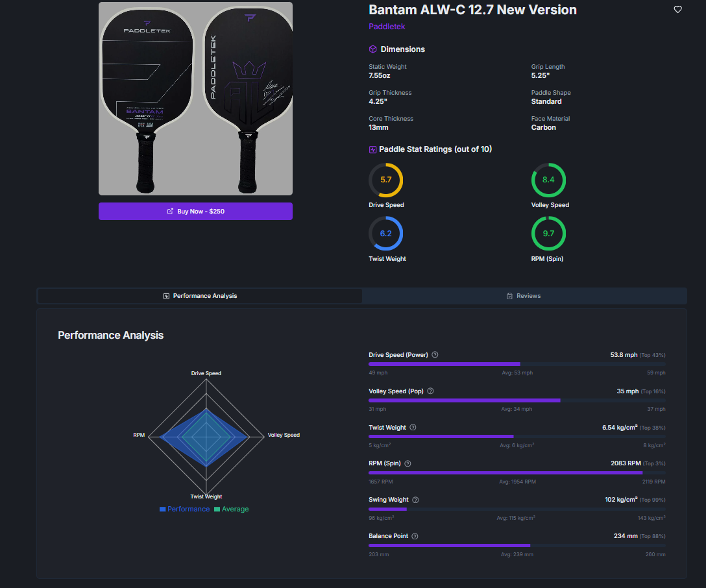This screenshot has height=588, width=706.
Task: Click the purple Dimensions section icon
Action: pyautogui.click(x=372, y=49)
